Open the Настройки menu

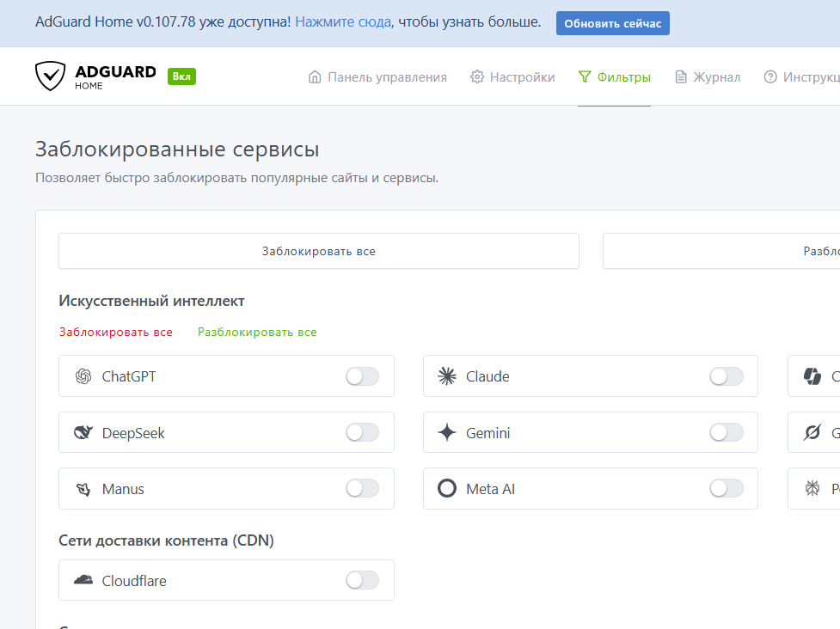[x=512, y=77]
